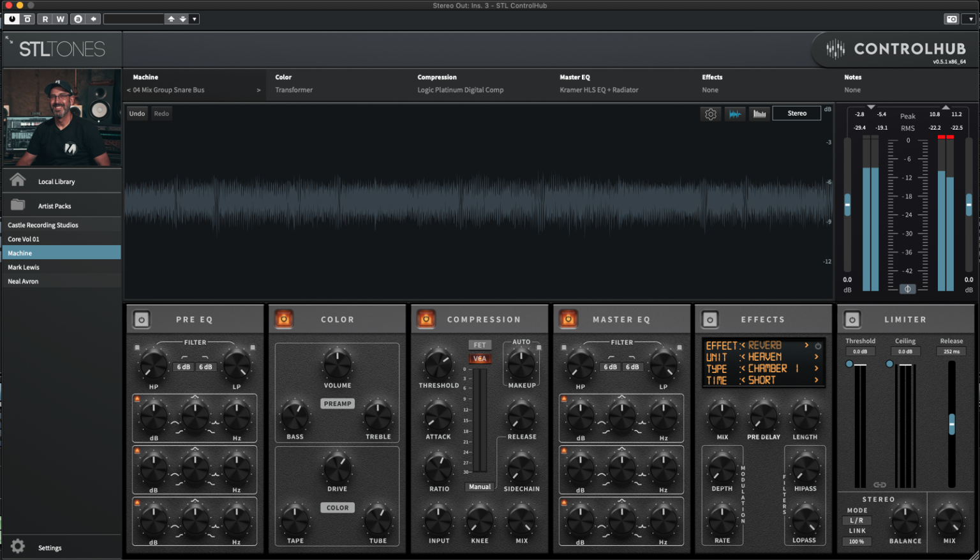980x560 pixels.
Task: Enable the Limiter power button
Action: click(x=852, y=319)
